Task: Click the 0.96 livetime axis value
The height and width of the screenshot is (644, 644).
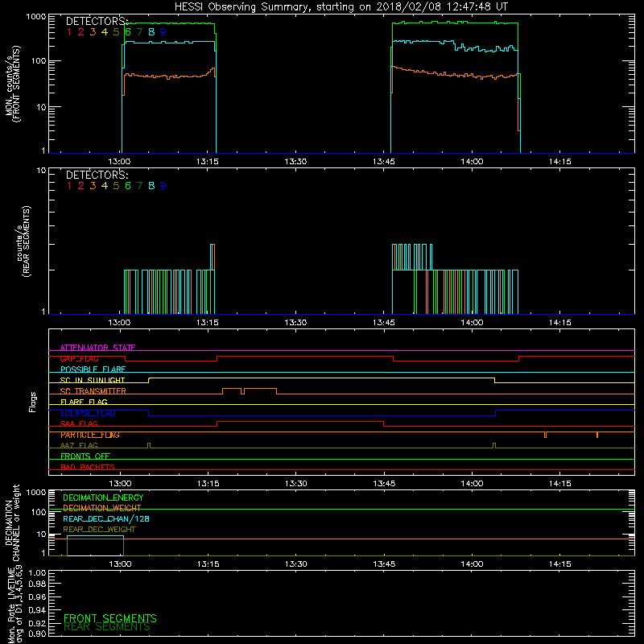Action: pyautogui.click(x=37, y=597)
